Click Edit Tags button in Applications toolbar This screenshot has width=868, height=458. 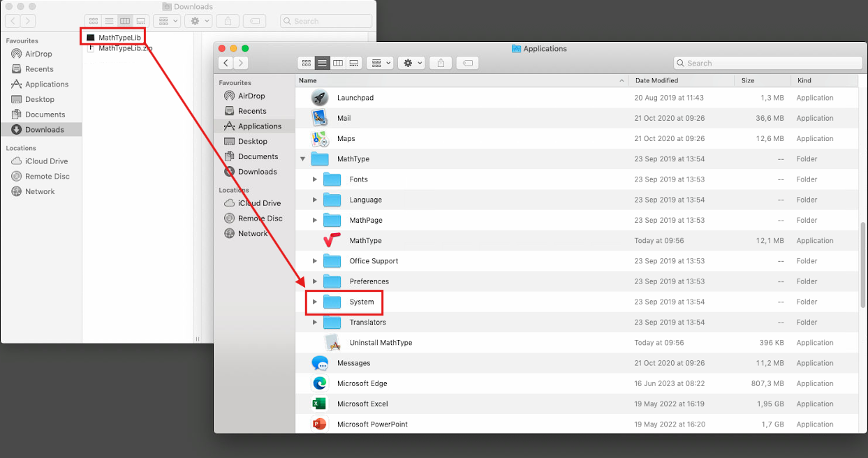(467, 63)
